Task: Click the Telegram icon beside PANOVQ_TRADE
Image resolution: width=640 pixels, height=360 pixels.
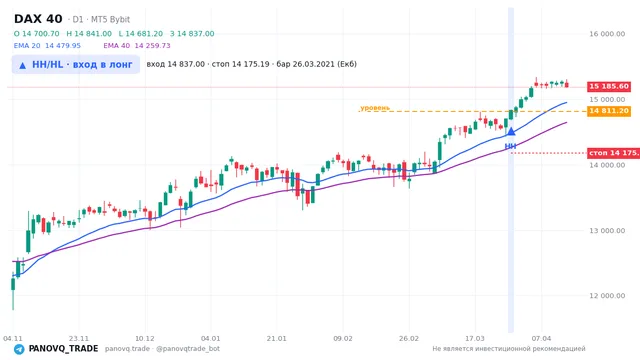Action: point(19,349)
